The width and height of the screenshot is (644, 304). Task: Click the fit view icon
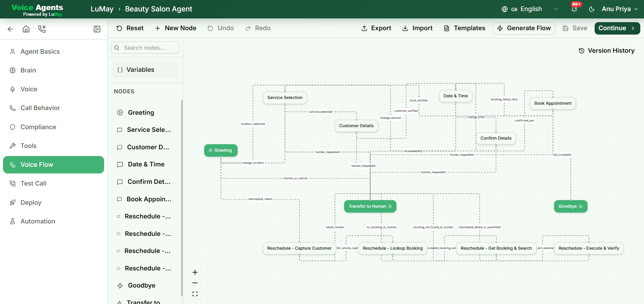click(x=195, y=294)
